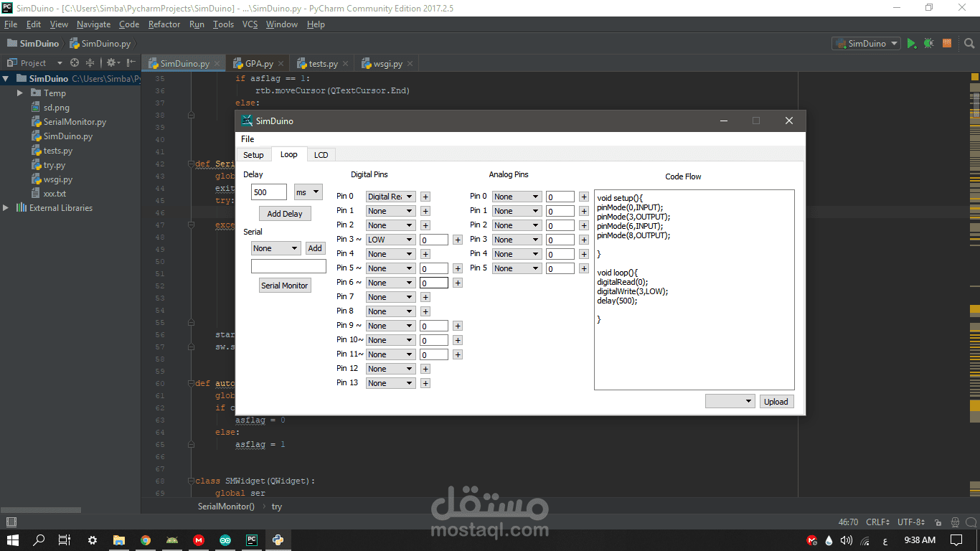Open Task View on the taskbar

pyautogui.click(x=65, y=540)
